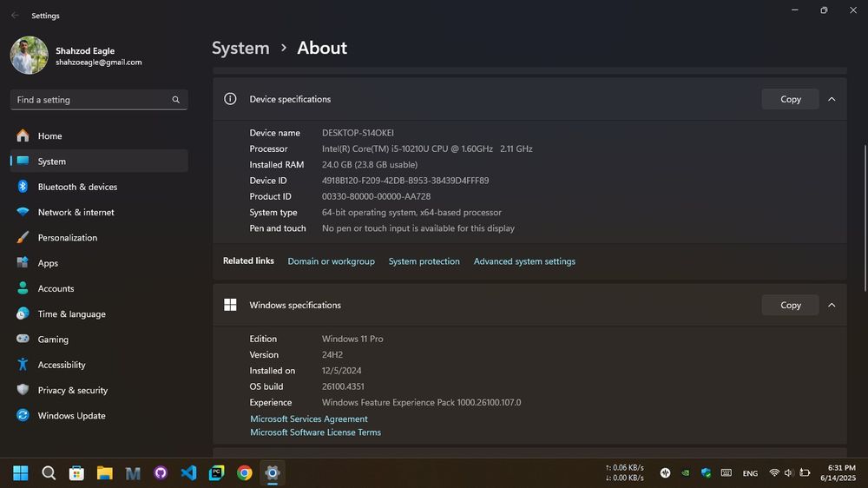This screenshot has height=488, width=868.
Task: Click the network speed meter in the taskbar
Action: coord(625,473)
